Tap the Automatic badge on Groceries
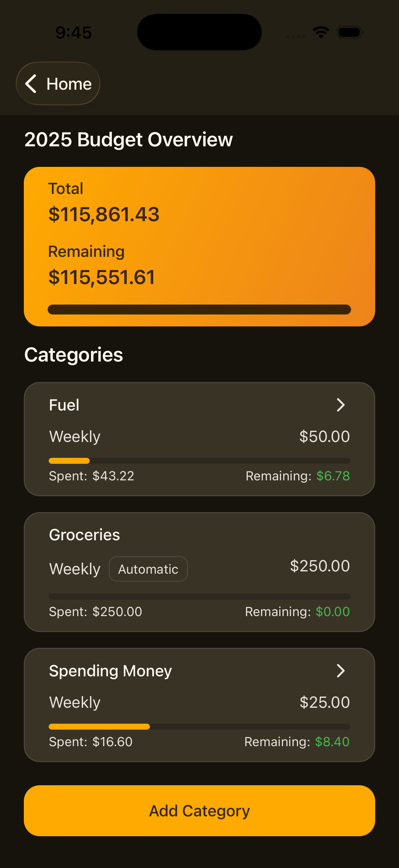The height and width of the screenshot is (868, 399). click(x=148, y=569)
